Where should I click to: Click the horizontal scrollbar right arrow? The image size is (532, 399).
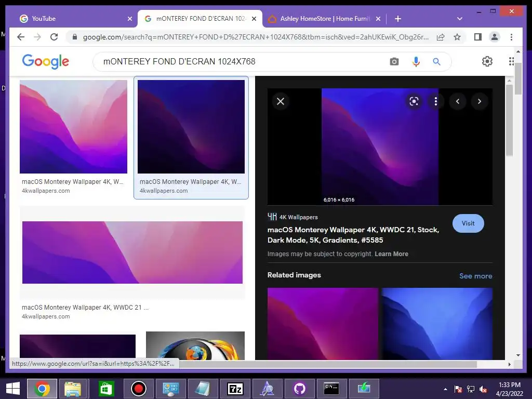point(509,364)
